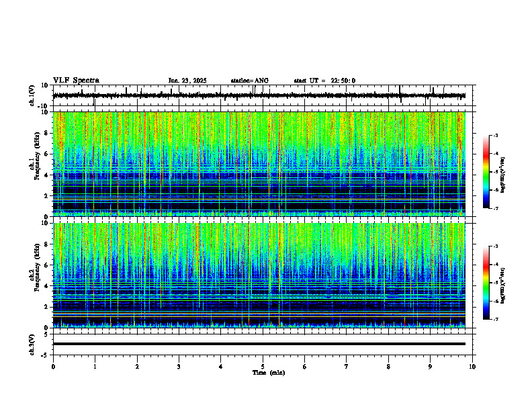This screenshot has height=411, width=532.
Task: Click the ch.2 spectrogram color scale bar
Action: pos(486,283)
